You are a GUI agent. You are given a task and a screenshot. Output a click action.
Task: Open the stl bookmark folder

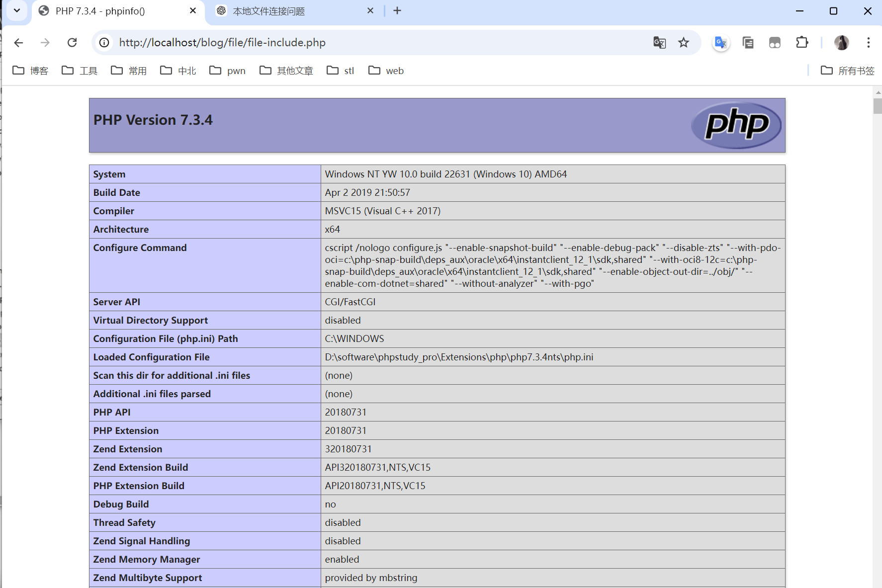(x=341, y=71)
